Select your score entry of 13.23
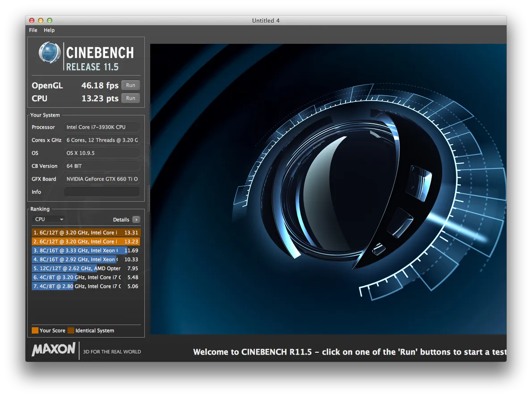 86,241
